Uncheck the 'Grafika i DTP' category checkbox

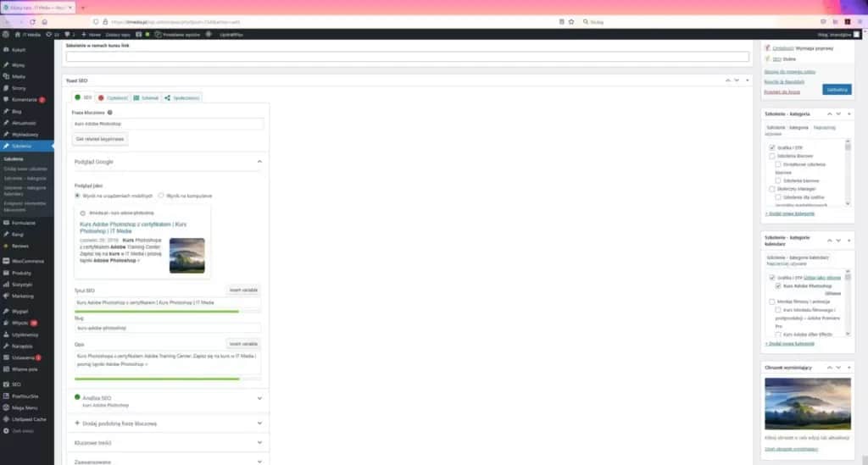(772, 147)
